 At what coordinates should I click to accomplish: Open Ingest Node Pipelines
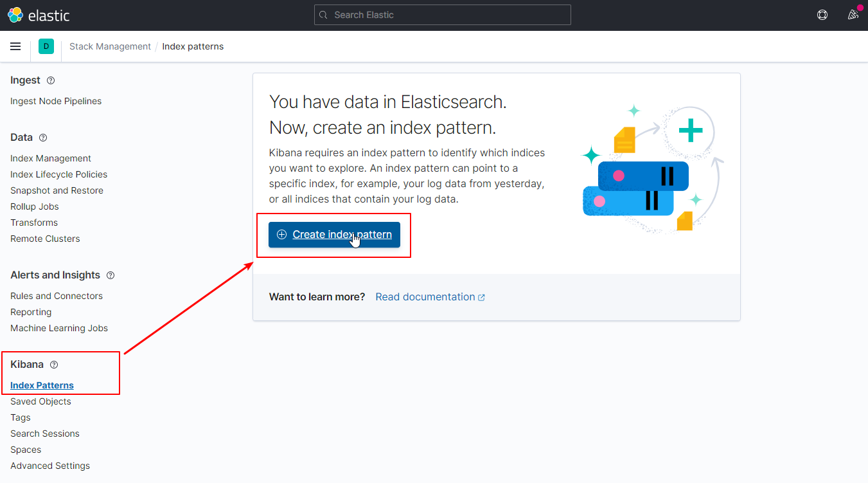pos(56,101)
